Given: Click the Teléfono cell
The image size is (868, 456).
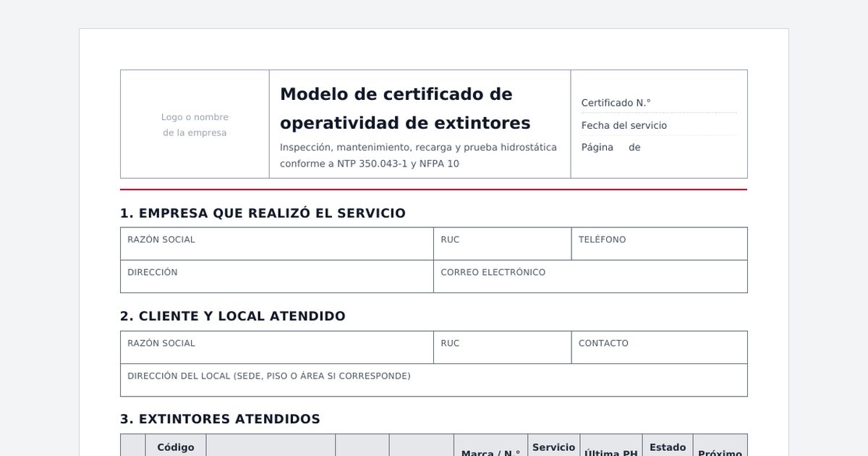Looking at the screenshot, I should click(x=660, y=244).
